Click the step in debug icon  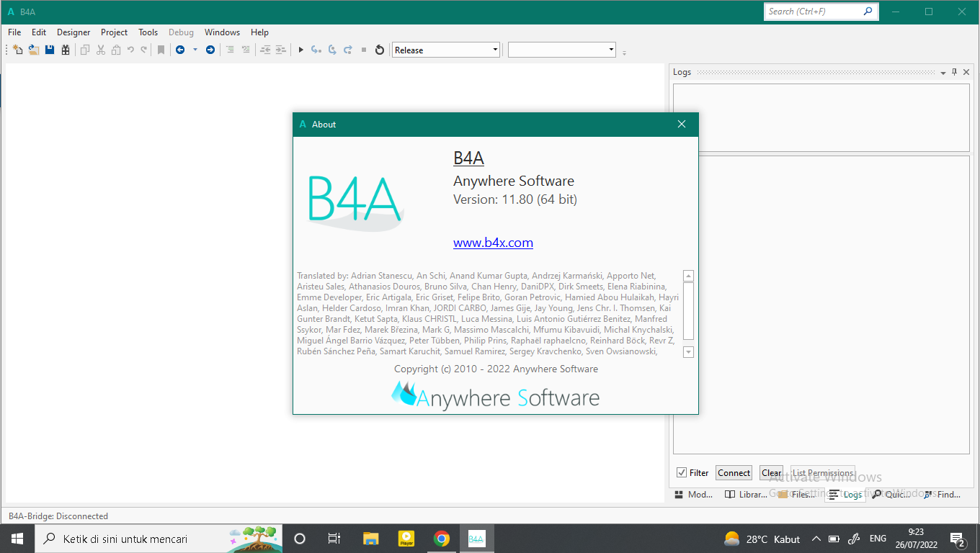316,50
